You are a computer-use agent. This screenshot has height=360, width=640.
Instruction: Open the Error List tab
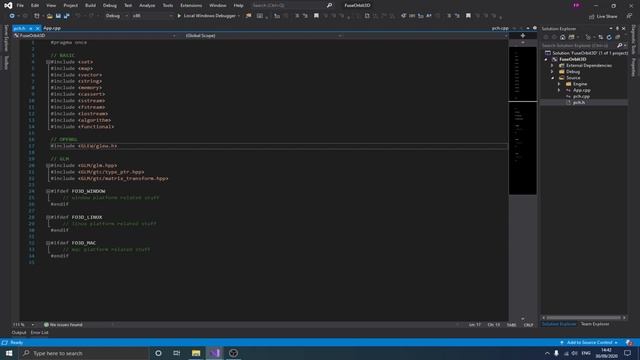click(39, 333)
